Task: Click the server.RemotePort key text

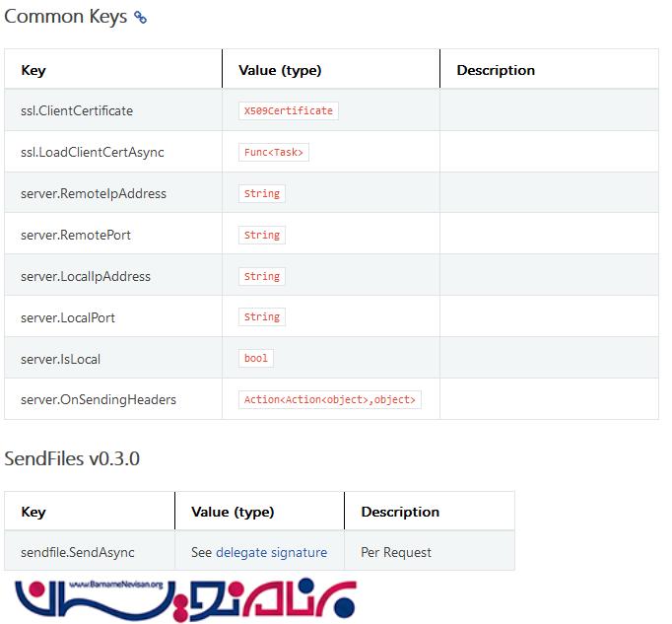Action: [x=76, y=236]
